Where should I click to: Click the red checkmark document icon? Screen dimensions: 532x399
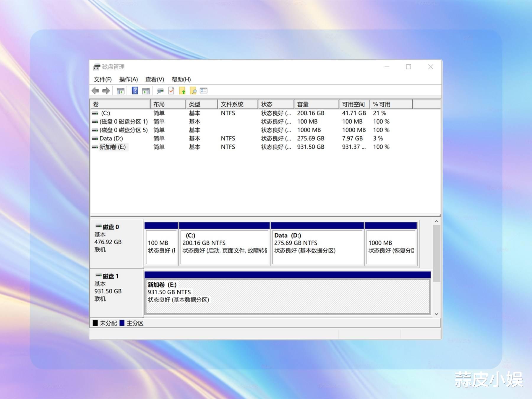click(171, 91)
